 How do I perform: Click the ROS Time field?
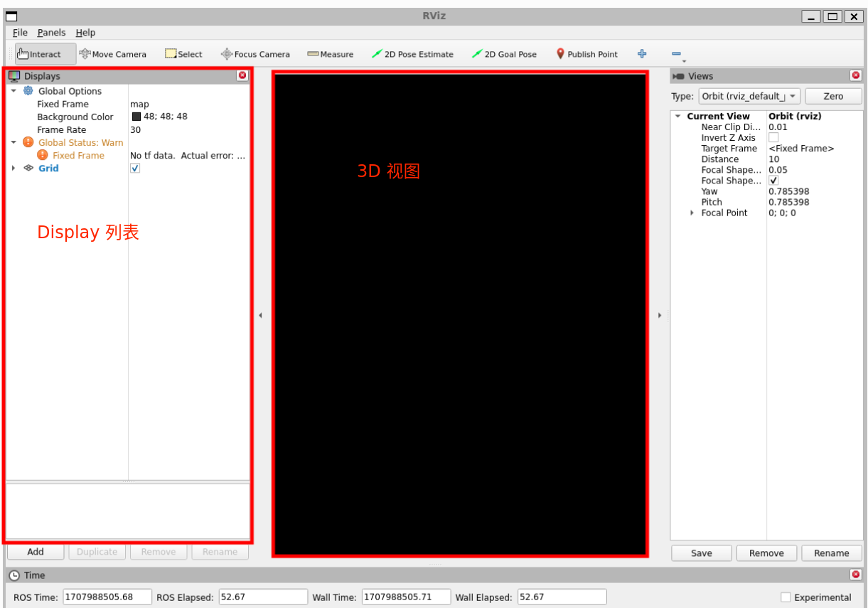[x=107, y=597]
